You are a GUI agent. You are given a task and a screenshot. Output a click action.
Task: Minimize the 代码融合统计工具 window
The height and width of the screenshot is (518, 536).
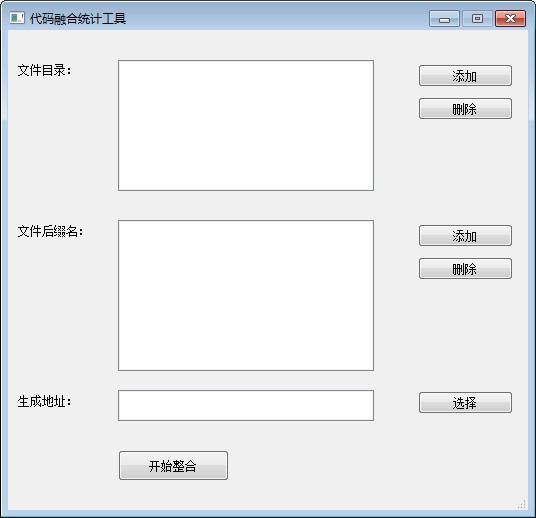coord(444,18)
